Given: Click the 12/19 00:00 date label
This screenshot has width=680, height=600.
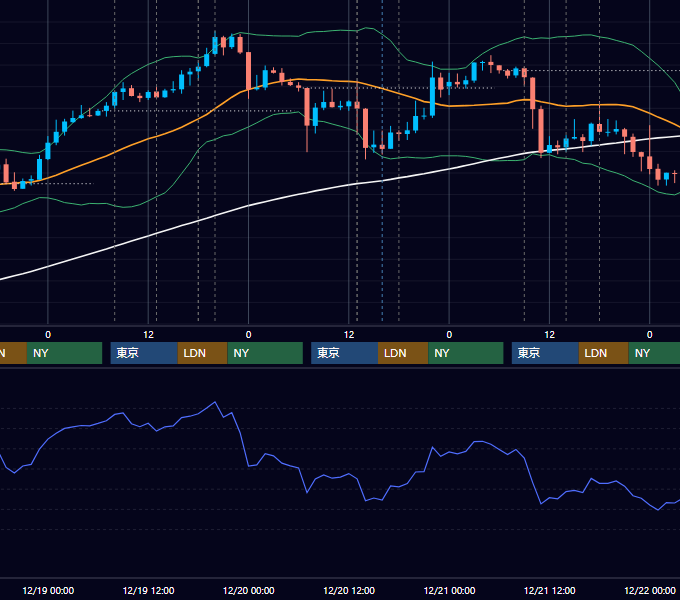Looking at the screenshot, I should pyautogui.click(x=48, y=590).
